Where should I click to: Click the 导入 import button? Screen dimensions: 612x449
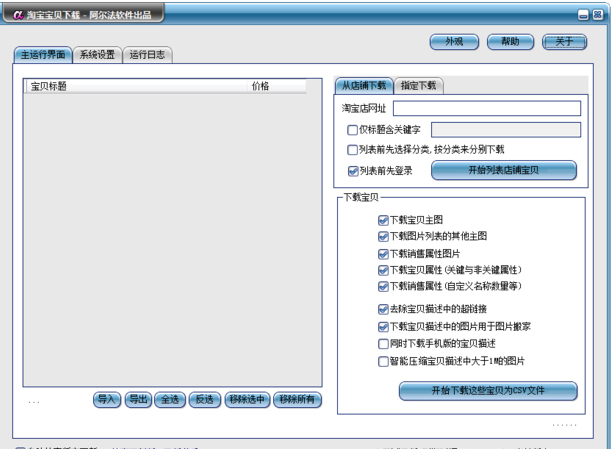pos(107,400)
